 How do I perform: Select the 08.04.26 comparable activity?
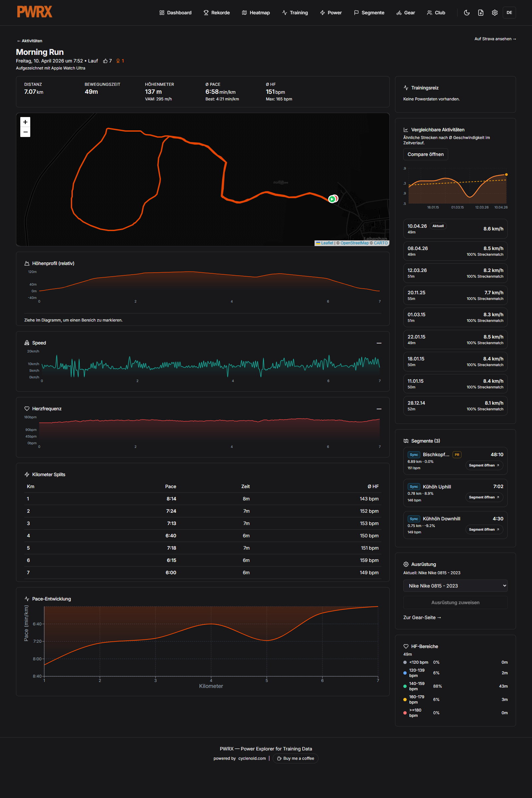point(455,251)
